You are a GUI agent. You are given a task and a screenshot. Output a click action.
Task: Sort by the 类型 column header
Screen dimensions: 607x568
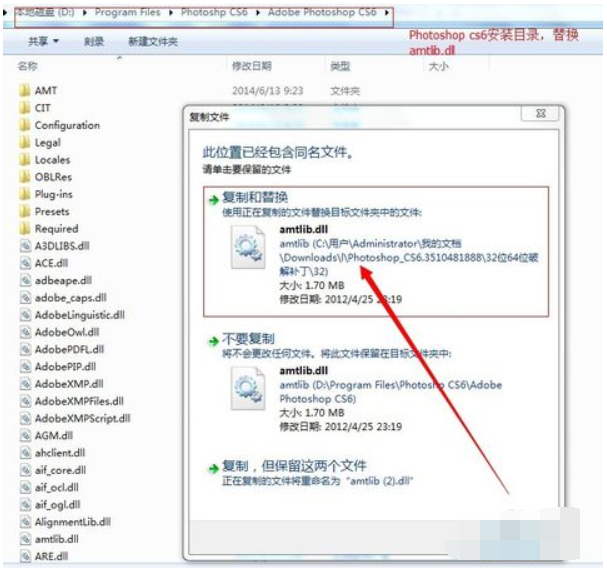pyautogui.click(x=340, y=66)
